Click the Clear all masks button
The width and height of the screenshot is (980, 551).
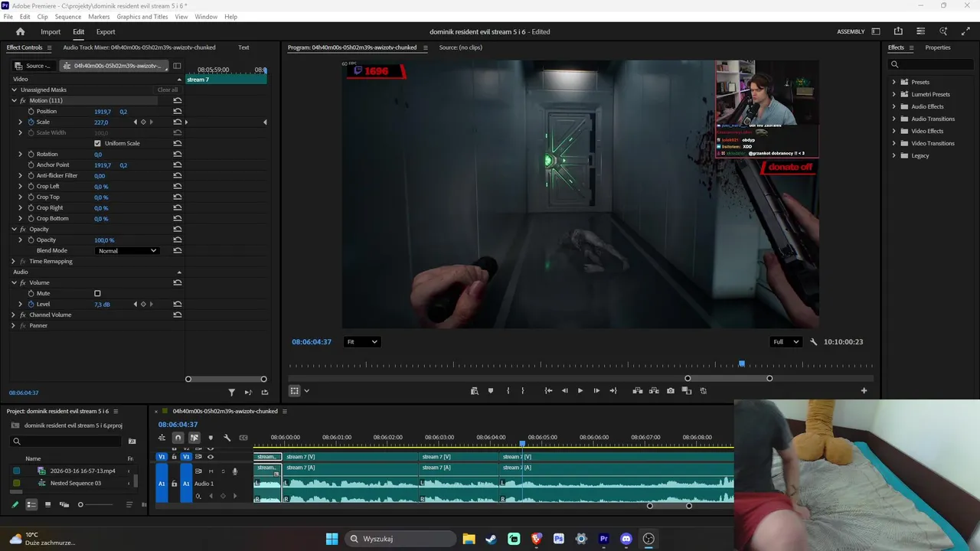pos(168,90)
